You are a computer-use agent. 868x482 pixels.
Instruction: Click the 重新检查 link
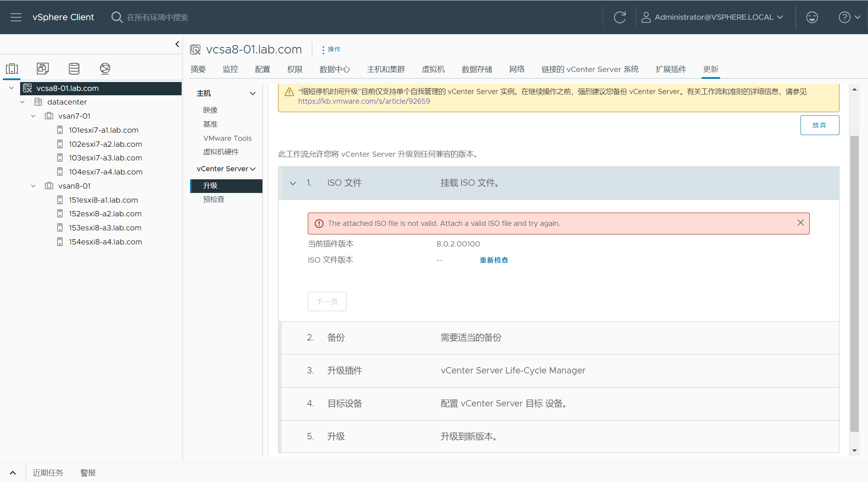(494, 260)
